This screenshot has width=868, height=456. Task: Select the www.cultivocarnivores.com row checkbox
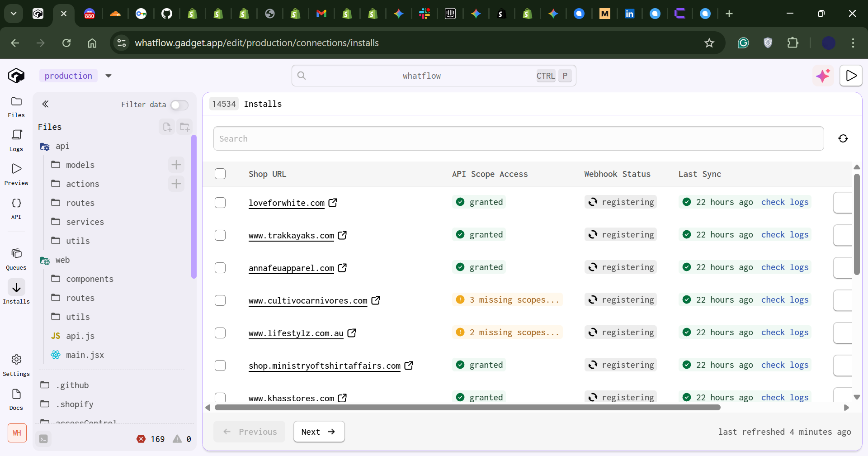[x=220, y=300]
